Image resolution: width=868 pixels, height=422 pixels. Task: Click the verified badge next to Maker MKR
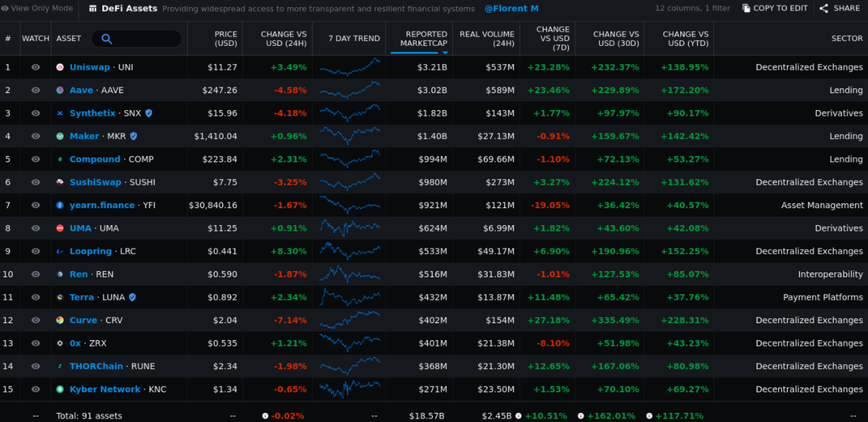[x=133, y=136]
